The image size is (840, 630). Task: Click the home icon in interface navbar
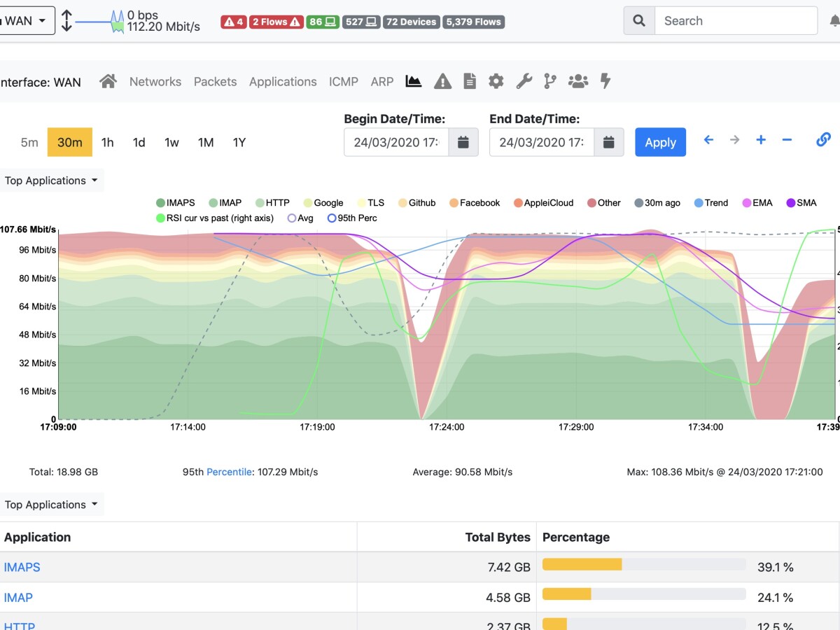click(x=108, y=82)
